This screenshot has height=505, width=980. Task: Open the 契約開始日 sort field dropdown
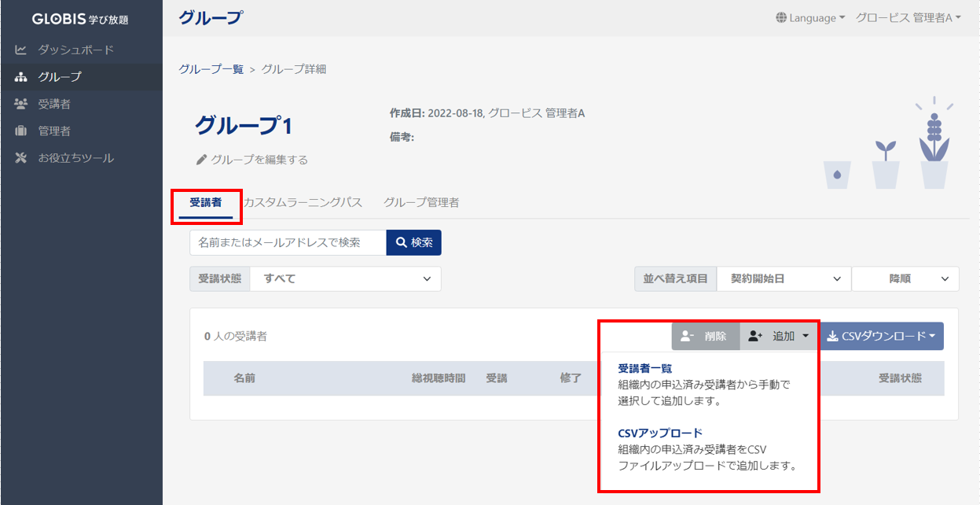784,278
